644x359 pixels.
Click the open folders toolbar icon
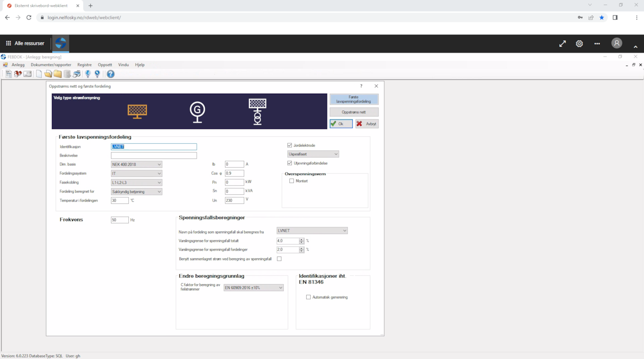click(x=48, y=74)
